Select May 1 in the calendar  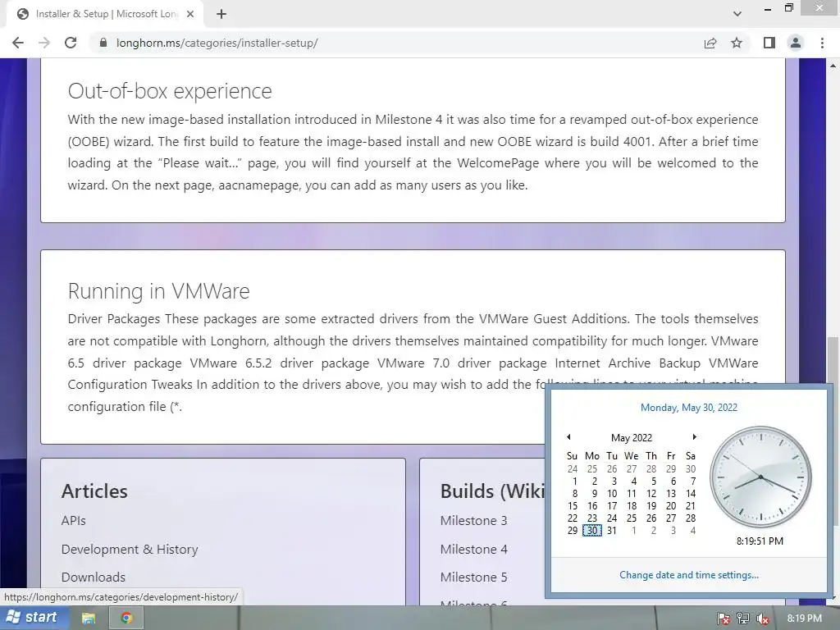[574, 481]
